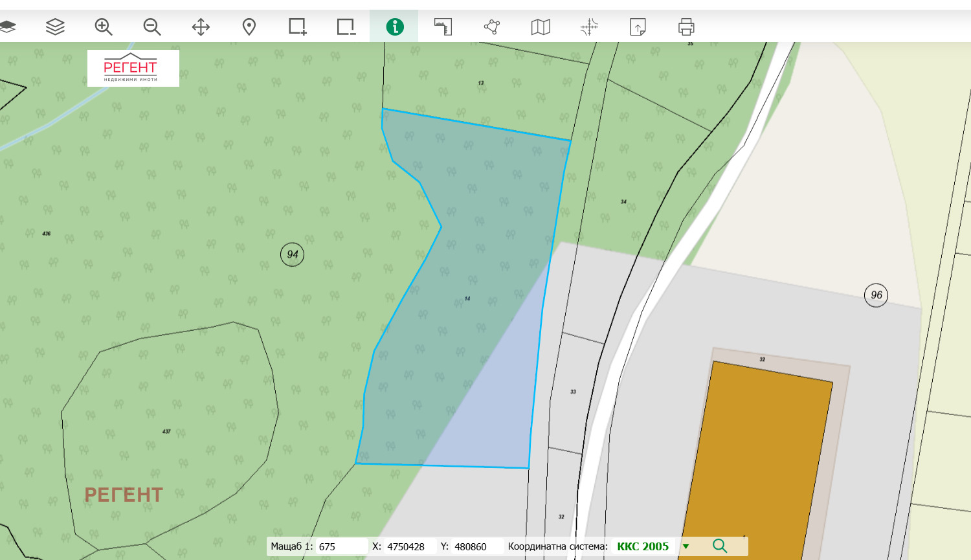Select the pan map arrows tool

[x=201, y=27]
